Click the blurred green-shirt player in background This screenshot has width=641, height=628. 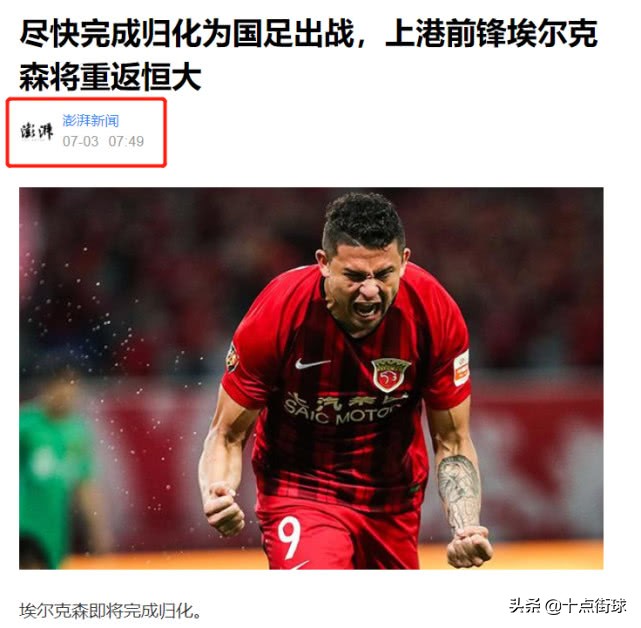point(56,470)
